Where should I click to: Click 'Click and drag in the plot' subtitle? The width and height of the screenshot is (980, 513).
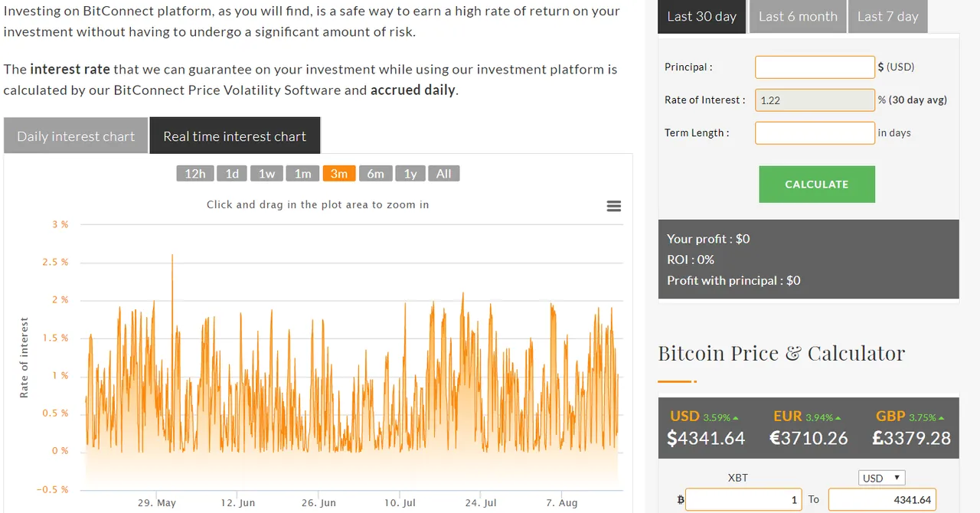pyautogui.click(x=318, y=204)
